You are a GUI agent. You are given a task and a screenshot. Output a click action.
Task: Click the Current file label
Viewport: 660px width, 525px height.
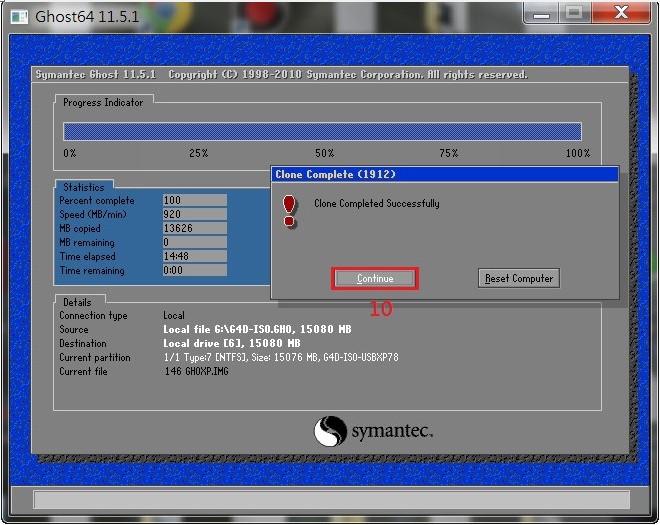83,371
